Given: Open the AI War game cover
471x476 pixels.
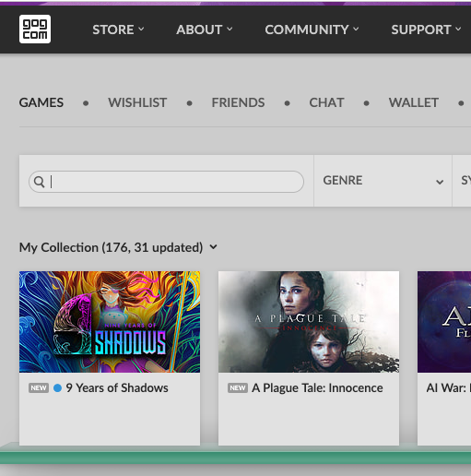Looking at the screenshot, I should point(444,322).
